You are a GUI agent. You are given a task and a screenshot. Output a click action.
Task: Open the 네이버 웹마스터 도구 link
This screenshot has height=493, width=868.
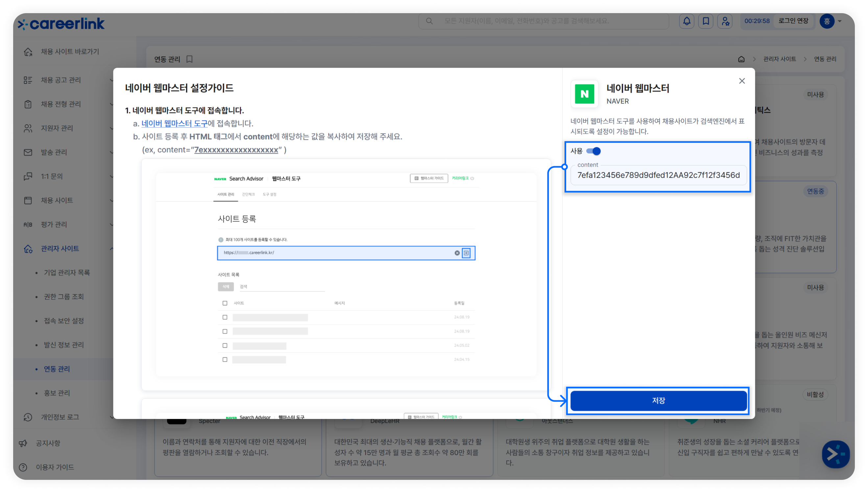click(174, 123)
